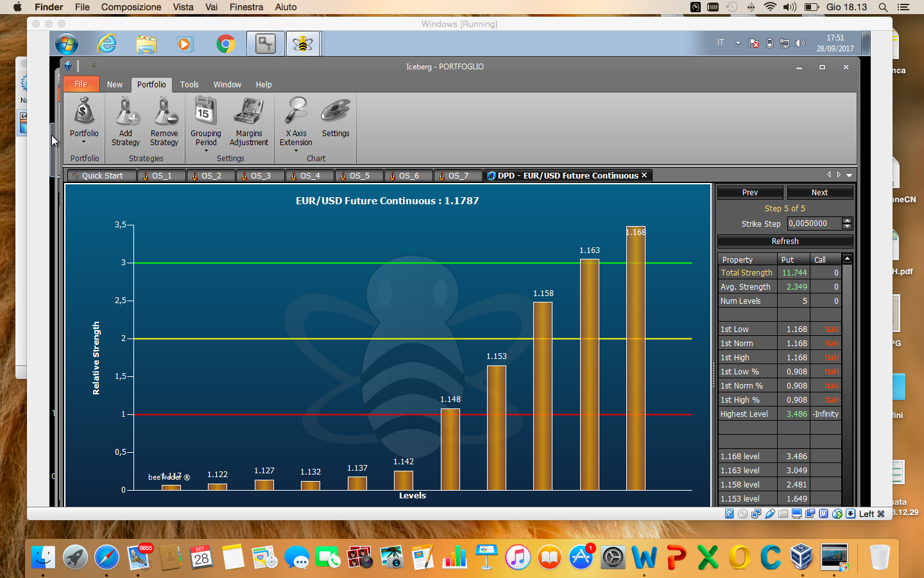
Task: Click the Strike Step value field
Action: [814, 223]
